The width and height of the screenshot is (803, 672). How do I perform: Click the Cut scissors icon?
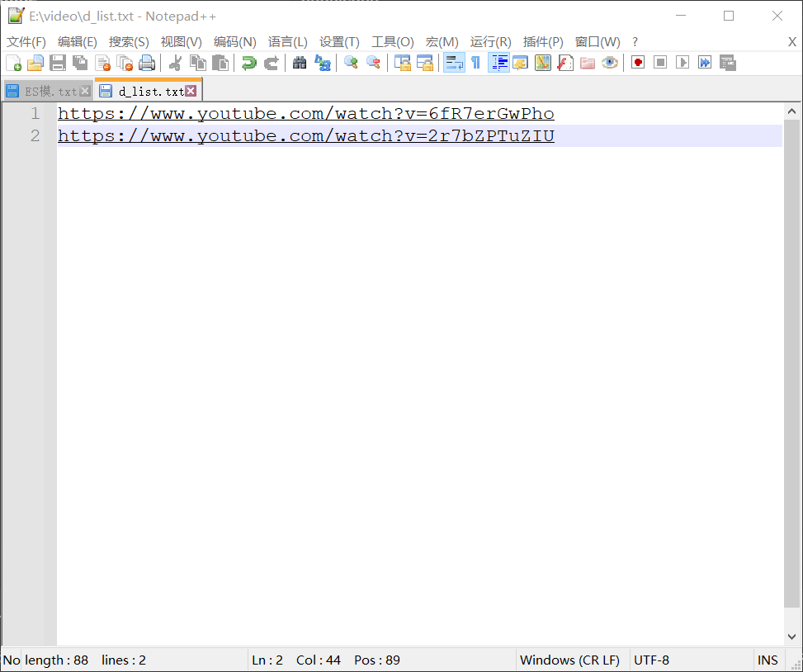175,63
